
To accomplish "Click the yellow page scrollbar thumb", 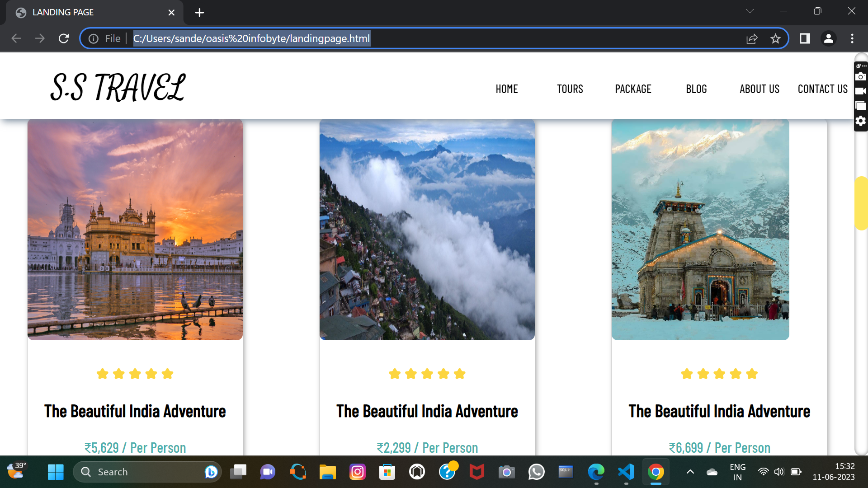I will 861,203.
